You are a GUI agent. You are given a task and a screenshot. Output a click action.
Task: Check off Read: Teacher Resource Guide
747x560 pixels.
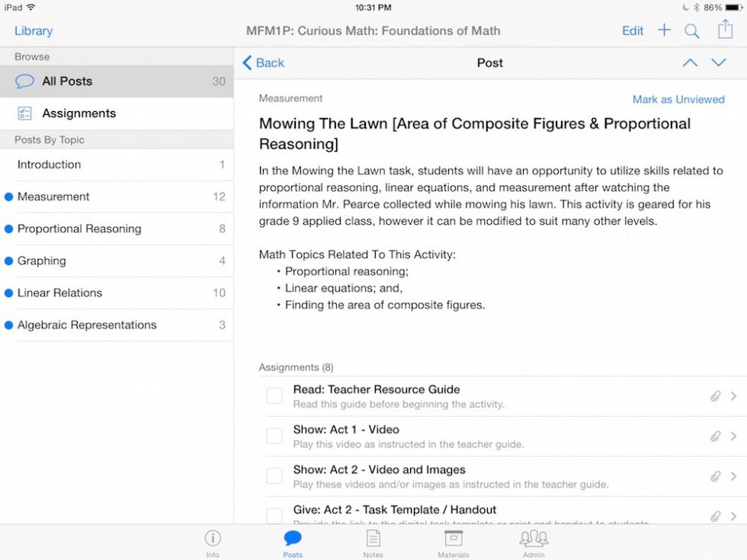pos(274,396)
